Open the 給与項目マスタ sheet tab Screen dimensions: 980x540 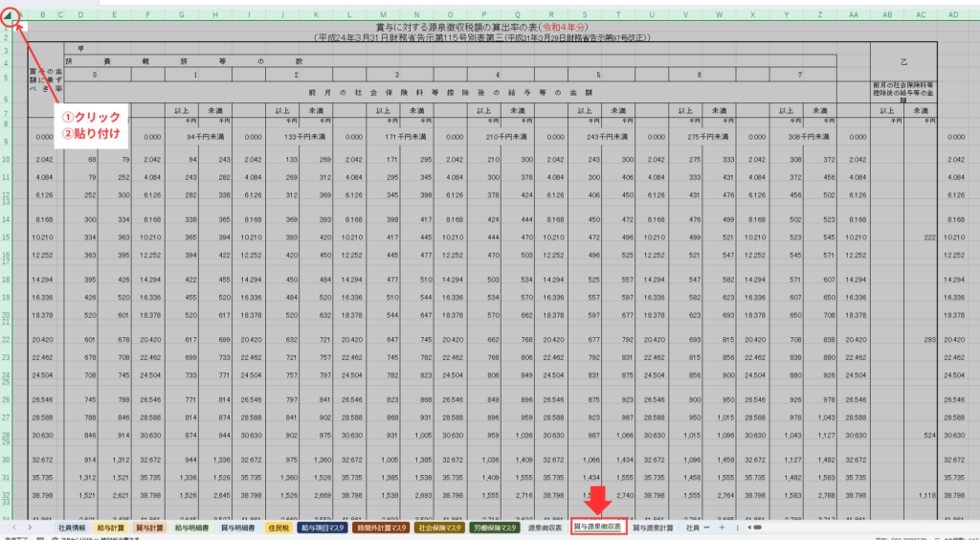pyautogui.click(x=323, y=527)
